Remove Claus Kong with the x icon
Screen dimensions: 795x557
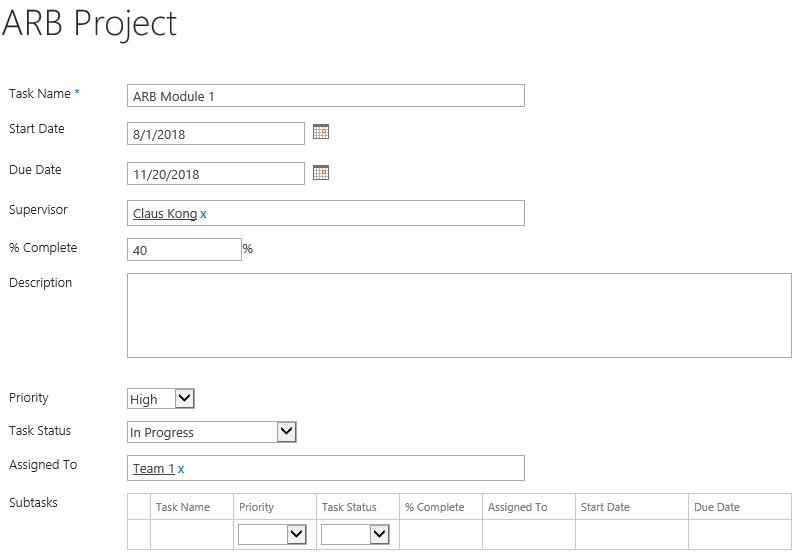(x=203, y=214)
